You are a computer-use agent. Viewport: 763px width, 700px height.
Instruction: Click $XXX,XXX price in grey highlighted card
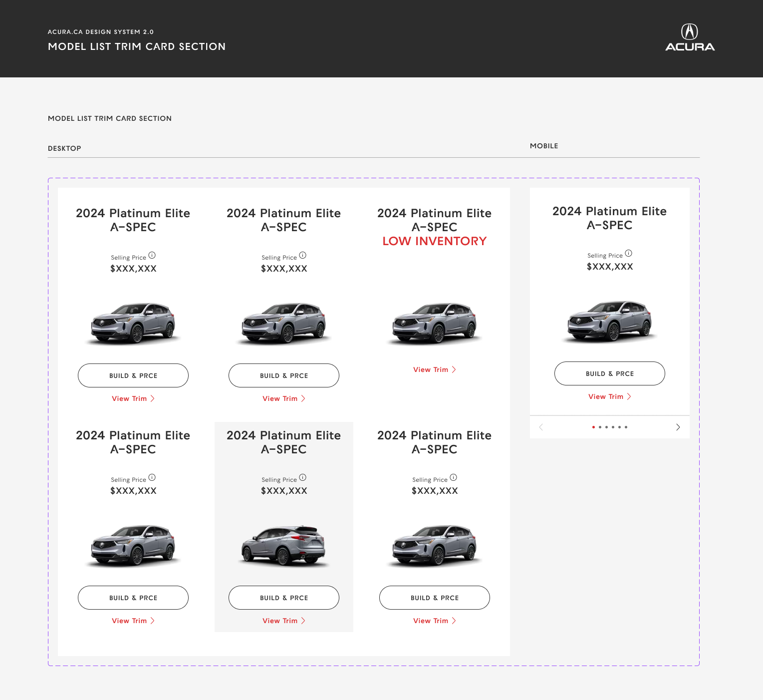[x=284, y=491]
